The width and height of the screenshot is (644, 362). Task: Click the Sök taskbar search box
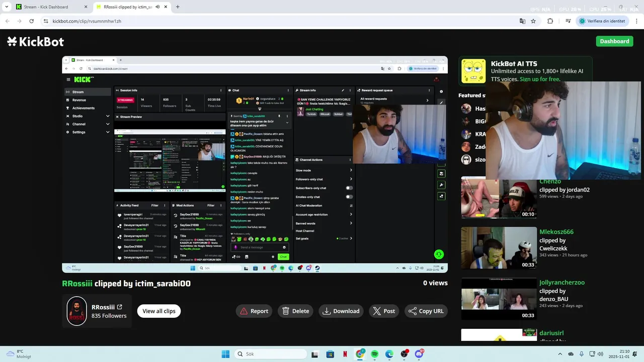tap(271, 354)
